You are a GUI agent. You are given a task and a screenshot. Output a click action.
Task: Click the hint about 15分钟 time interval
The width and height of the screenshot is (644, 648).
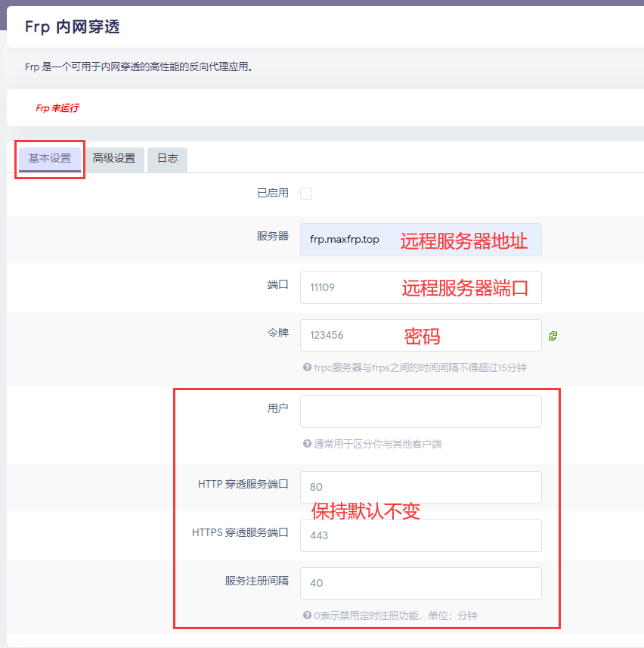[420, 367]
